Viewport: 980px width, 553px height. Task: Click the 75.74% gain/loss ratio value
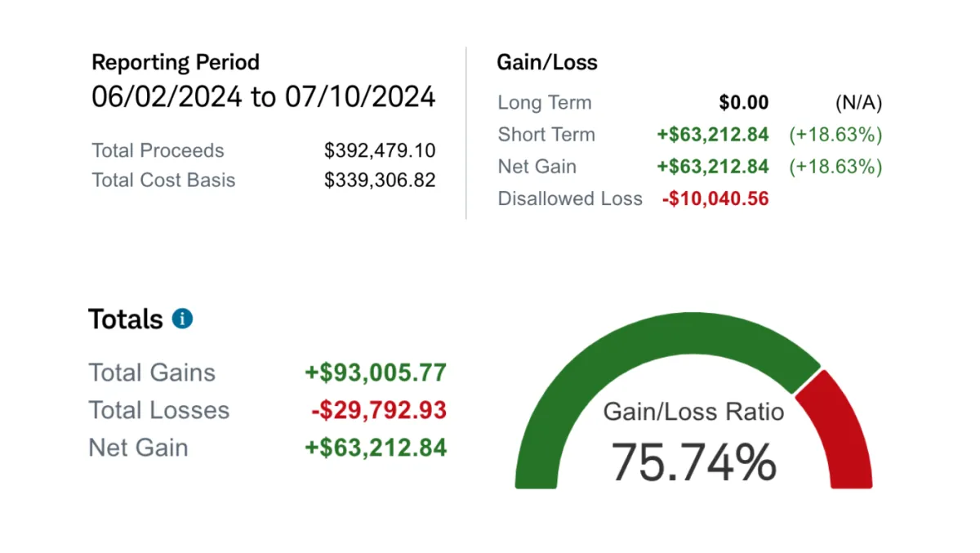click(694, 462)
